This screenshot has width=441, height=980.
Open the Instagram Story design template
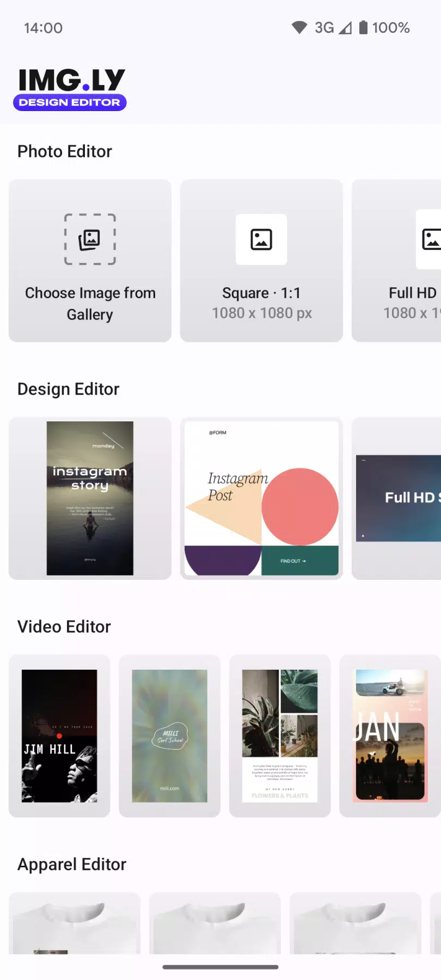[x=90, y=498]
